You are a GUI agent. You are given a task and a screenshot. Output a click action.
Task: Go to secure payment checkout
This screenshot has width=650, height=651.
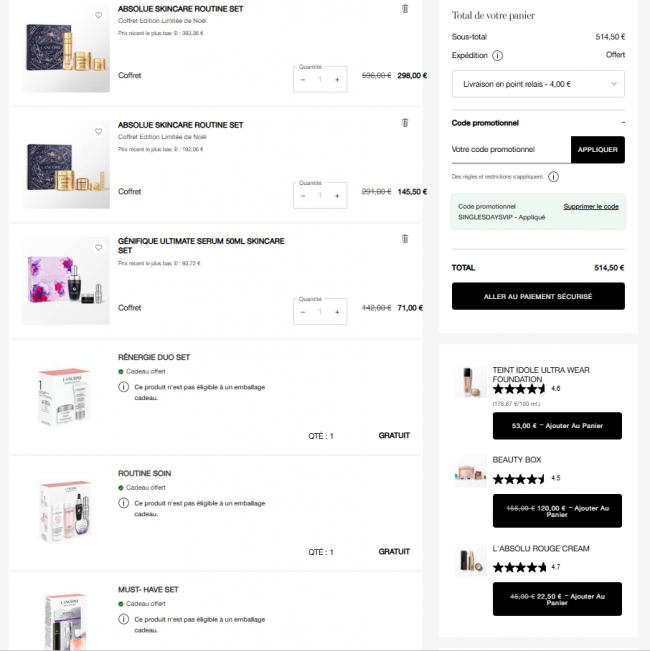(x=538, y=296)
